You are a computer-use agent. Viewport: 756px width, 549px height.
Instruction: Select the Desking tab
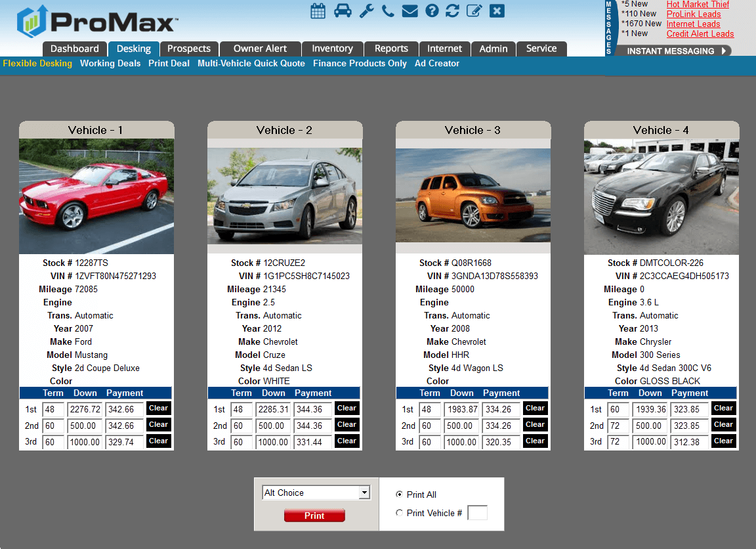click(x=134, y=49)
